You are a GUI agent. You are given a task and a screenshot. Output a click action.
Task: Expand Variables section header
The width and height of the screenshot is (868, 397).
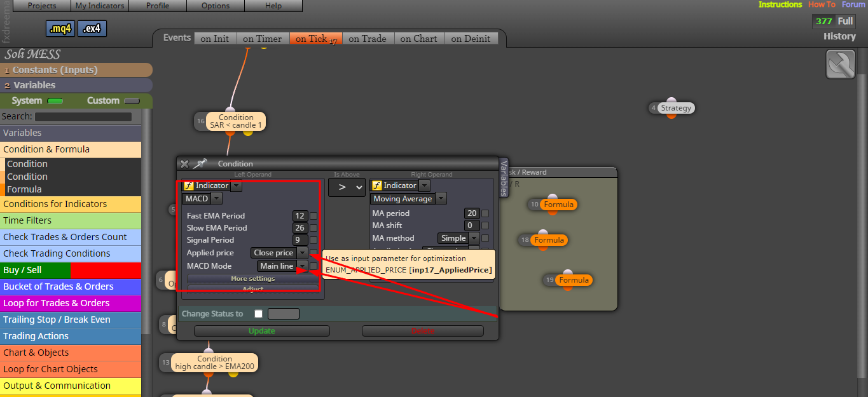(76, 85)
